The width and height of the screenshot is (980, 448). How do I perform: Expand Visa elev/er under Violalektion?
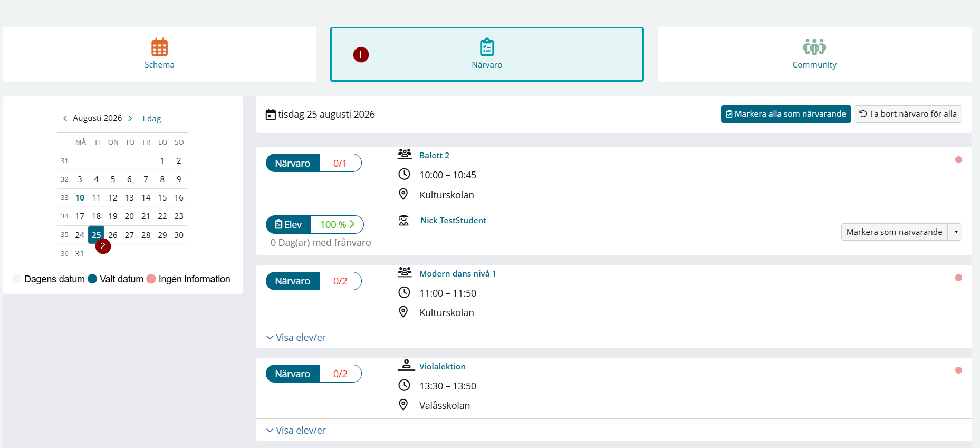click(296, 431)
